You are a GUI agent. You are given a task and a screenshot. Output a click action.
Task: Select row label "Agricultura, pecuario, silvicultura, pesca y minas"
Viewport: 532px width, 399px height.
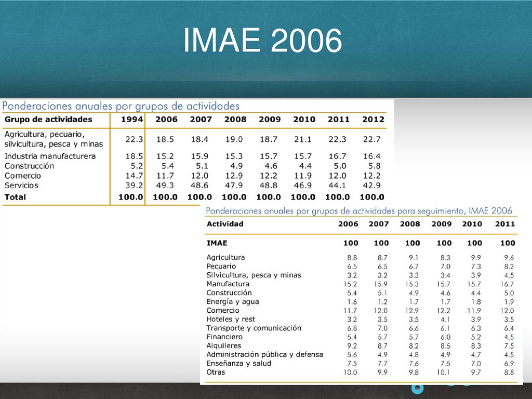(54, 139)
